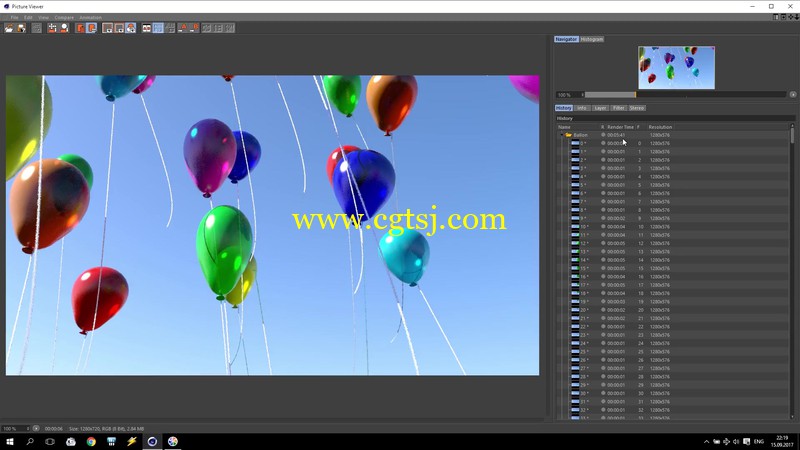Toggle the highlighted blue grid icon
The height and width of the screenshot is (450, 800).
[158, 28]
